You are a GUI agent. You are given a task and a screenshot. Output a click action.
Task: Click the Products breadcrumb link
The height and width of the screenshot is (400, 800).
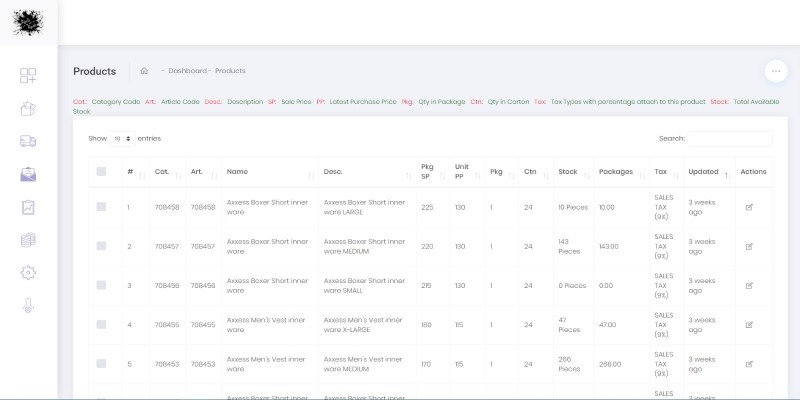point(230,71)
